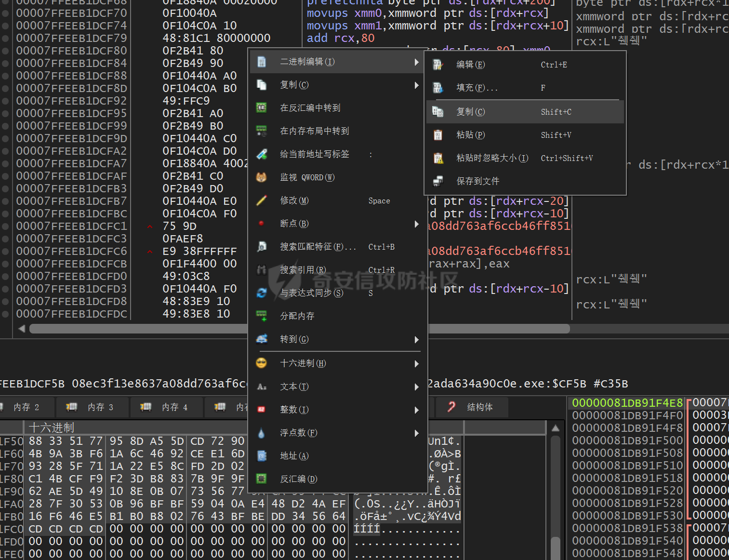
Task: Click the label icon next to 给当前地址写标签
Action: coord(262,154)
